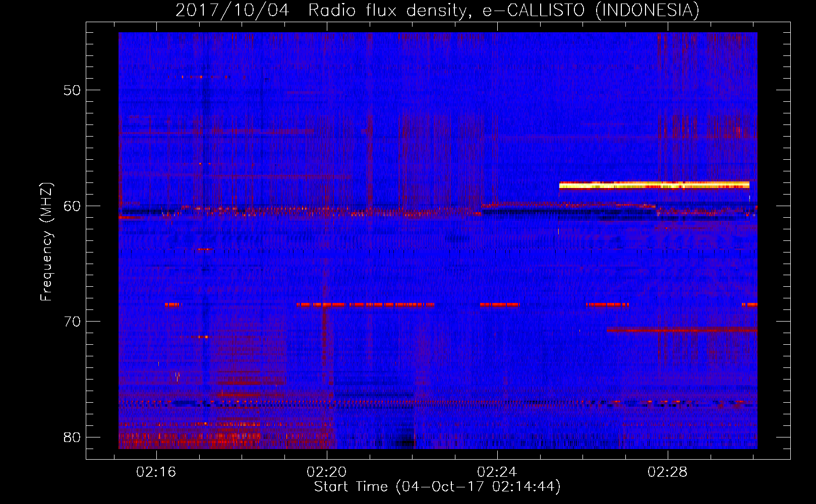The width and height of the screenshot is (816, 504).
Task: Click the 02:20 time tick label
Action: click(x=327, y=472)
